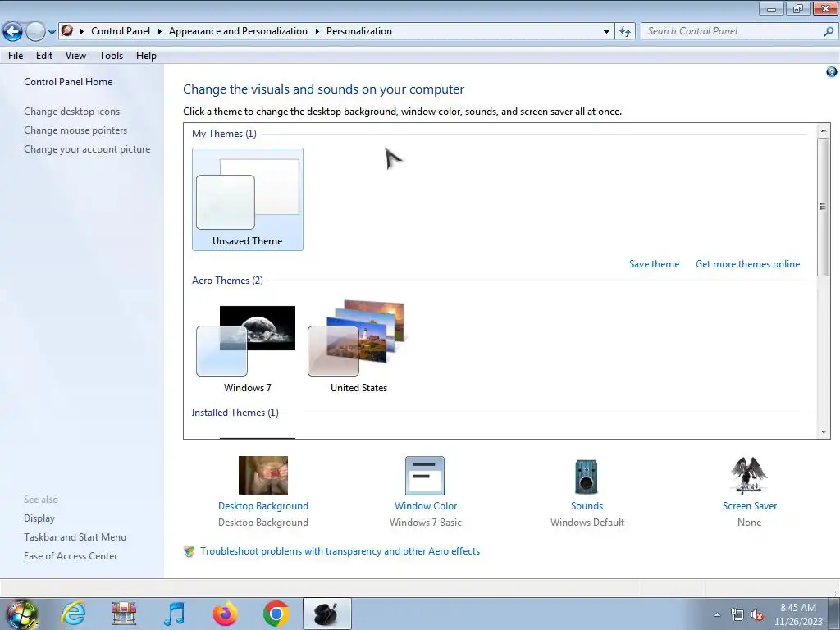The width and height of the screenshot is (840, 630).
Task: Click the Personalization icon in address bar
Action: pyautogui.click(x=67, y=30)
